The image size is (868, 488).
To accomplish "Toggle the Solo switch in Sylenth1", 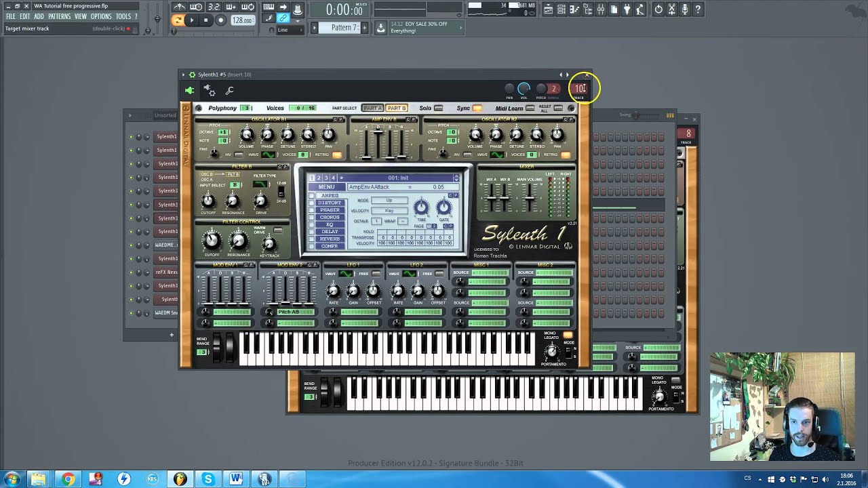I will point(438,108).
